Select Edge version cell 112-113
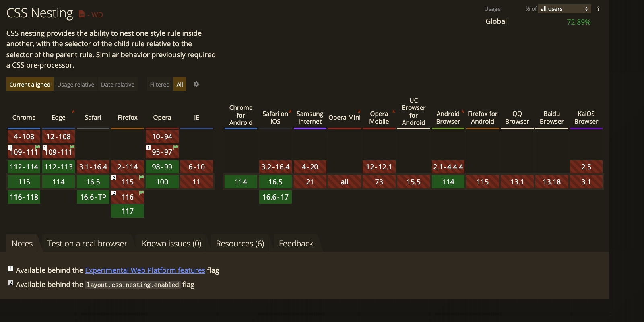 click(58, 167)
